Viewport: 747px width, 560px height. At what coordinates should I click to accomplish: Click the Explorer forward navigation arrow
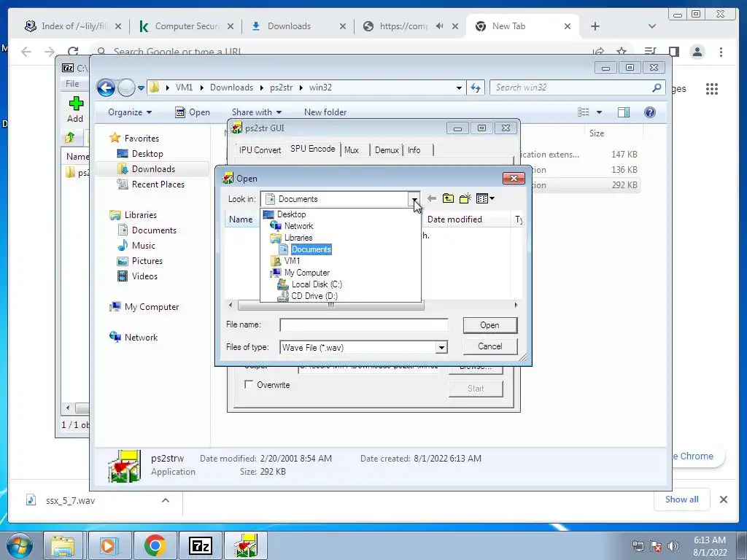pyautogui.click(x=126, y=87)
